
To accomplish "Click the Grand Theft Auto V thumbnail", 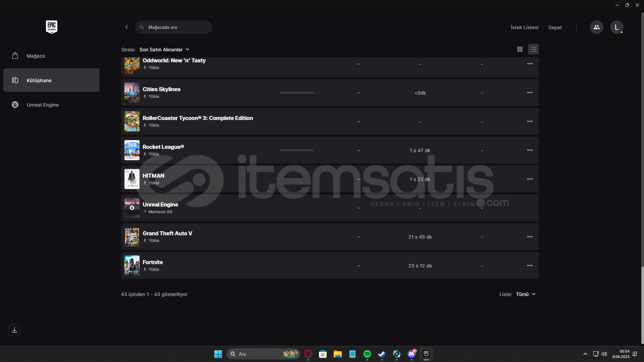I will 132,237.
